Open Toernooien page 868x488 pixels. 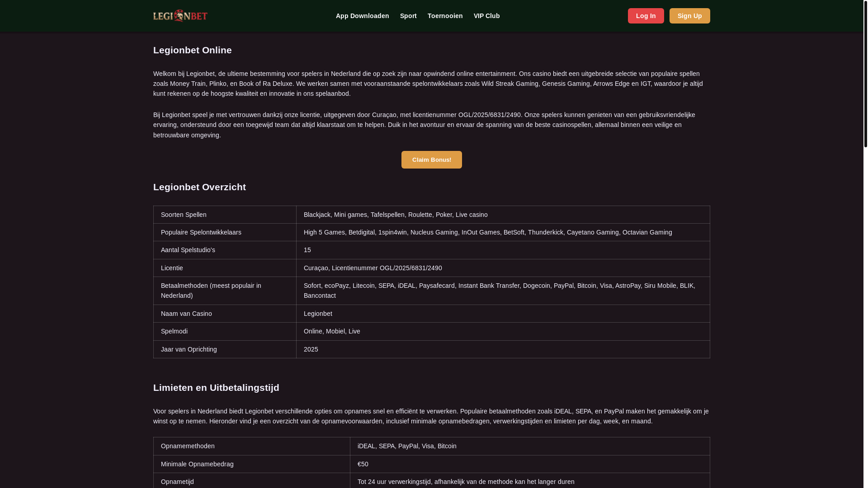tap(445, 16)
